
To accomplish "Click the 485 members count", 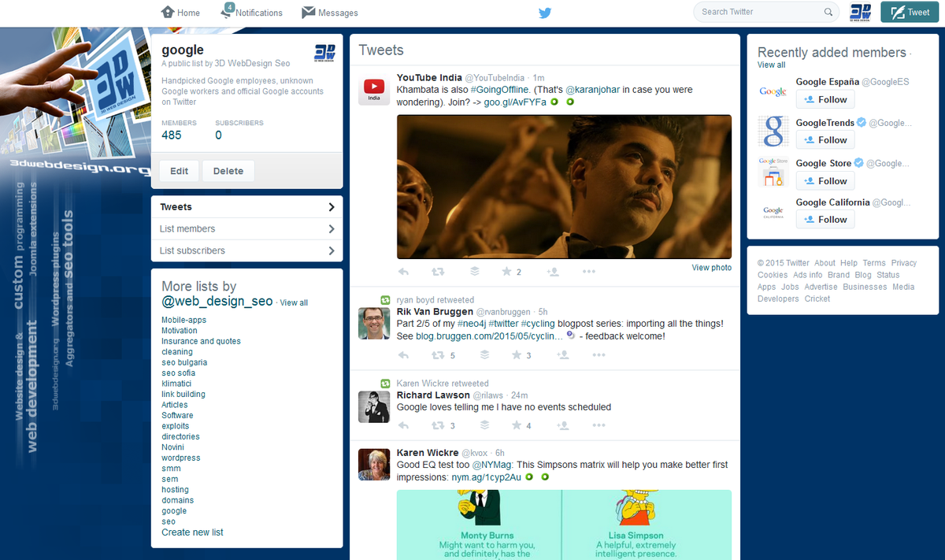I will pyautogui.click(x=172, y=135).
